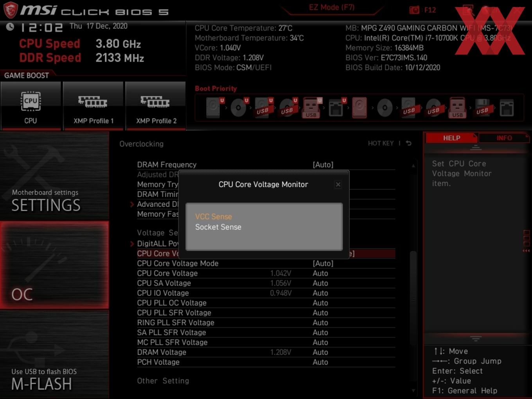532x399 pixels.
Task: Edit the RING PLL SFR Voltage value
Action: pyautogui.click(x=320, y=322)
